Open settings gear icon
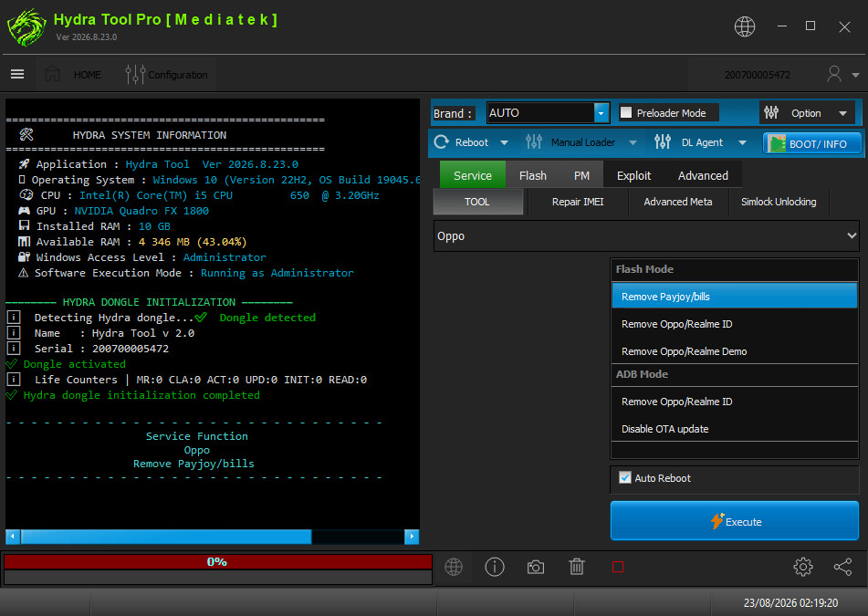This screenshot has height=616, width=868. pos(802,567)
